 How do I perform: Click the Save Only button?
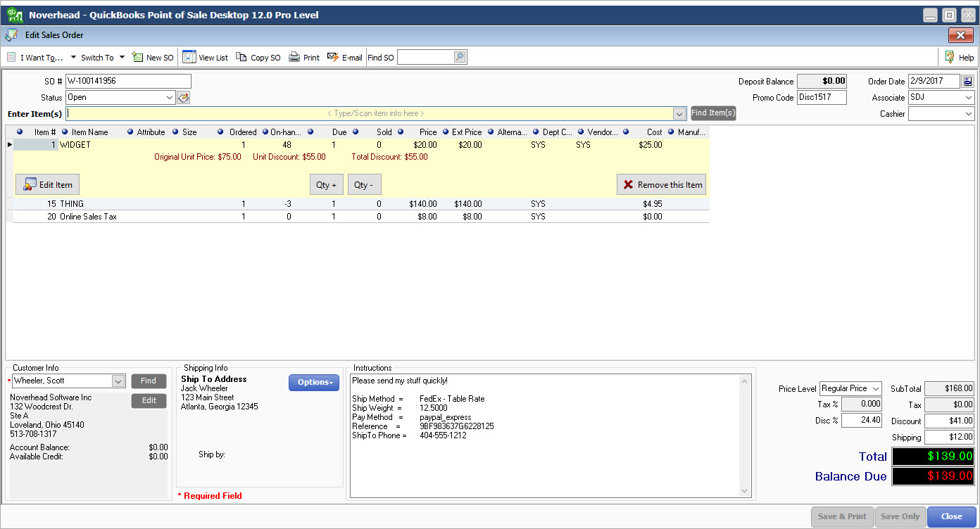[900, 516]
